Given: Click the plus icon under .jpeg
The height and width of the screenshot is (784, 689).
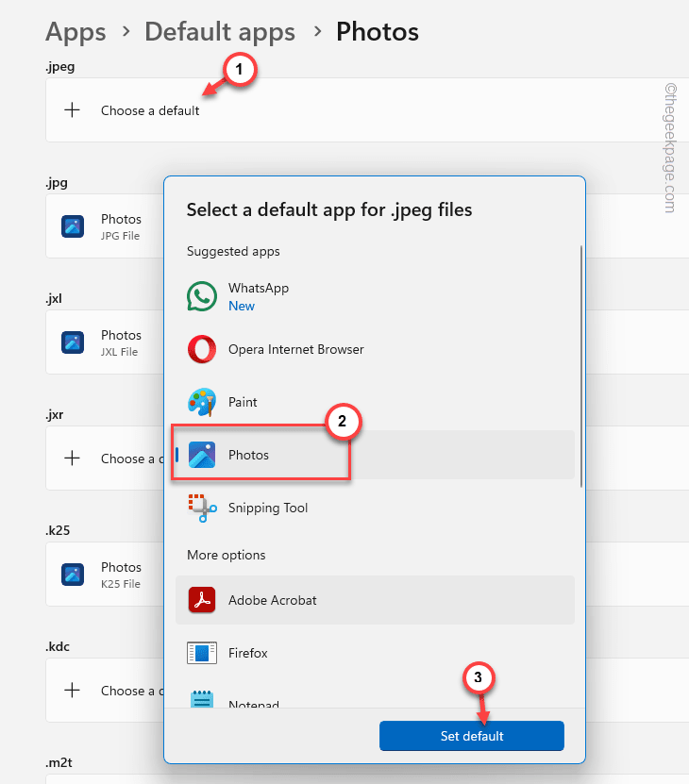Looking at the screenshot, I should click(x=72, y=110).
